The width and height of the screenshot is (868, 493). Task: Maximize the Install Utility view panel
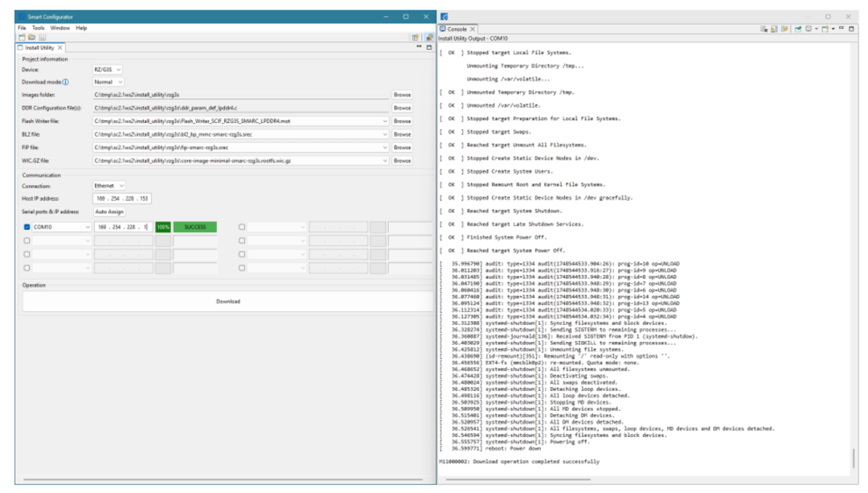[429, 47]
